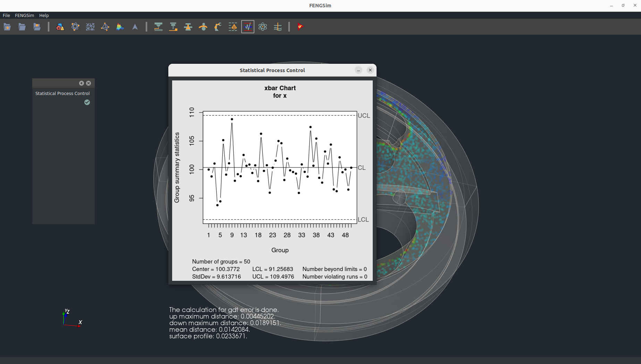Toggle the Statistical Process Control chart tool
This screenshot has height=364, width=641.
click(x=248, y=27)
